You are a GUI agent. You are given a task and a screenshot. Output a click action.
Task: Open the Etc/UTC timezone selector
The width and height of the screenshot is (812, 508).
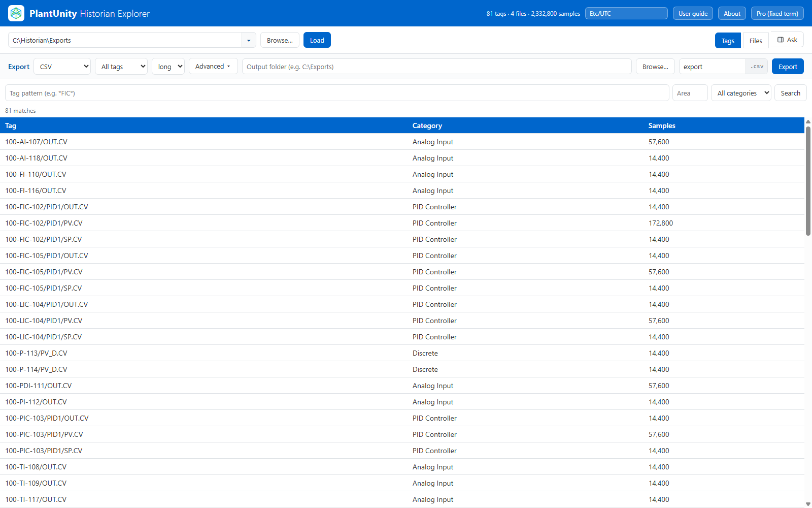(x=626, y=13)
